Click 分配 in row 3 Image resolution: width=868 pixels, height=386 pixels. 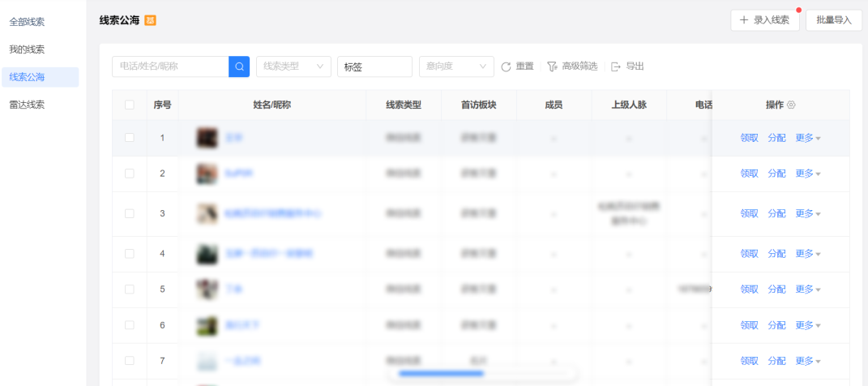[x=776, y=214]
